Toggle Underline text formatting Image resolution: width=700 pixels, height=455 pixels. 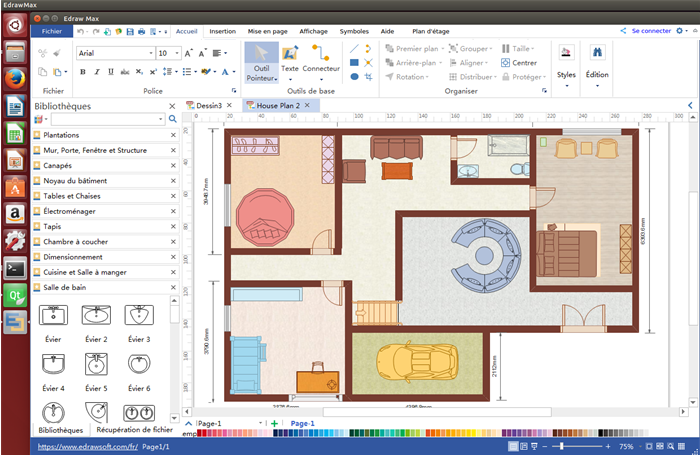pyautogui.click(x=110, y=72)
